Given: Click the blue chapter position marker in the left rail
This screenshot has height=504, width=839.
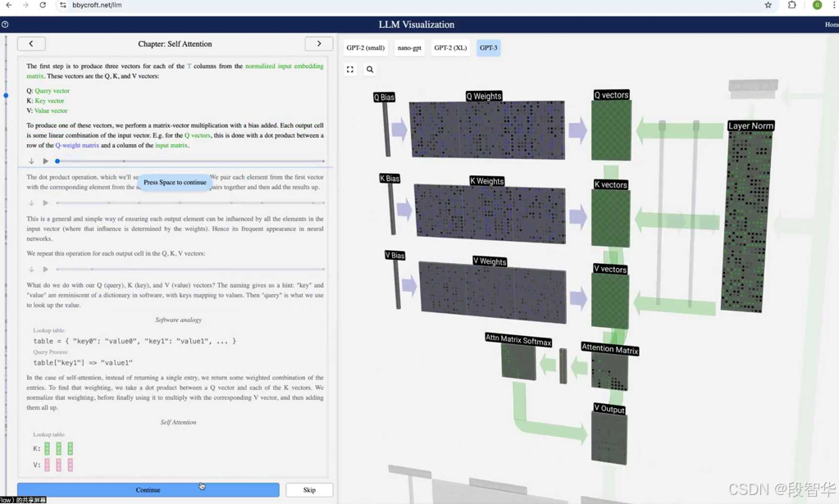Looking at the screenshot, I should pos(6,96).
